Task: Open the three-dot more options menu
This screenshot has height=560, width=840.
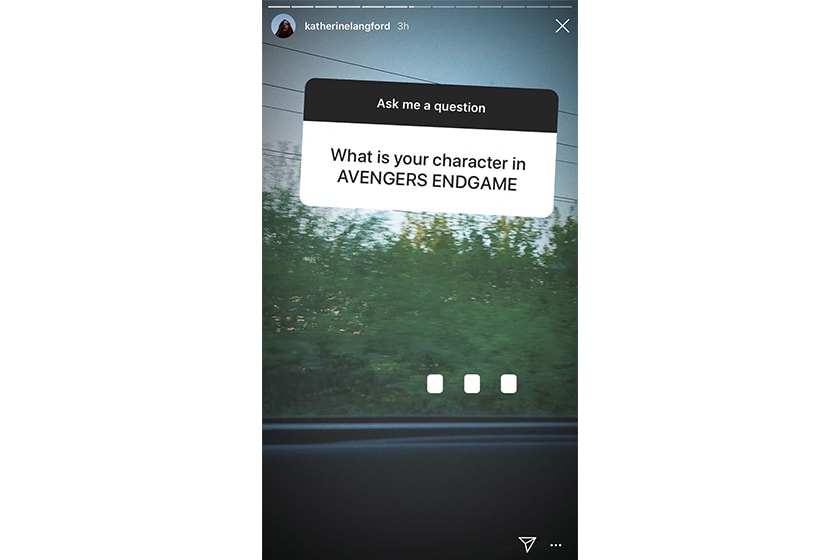Action: [556, 545]
